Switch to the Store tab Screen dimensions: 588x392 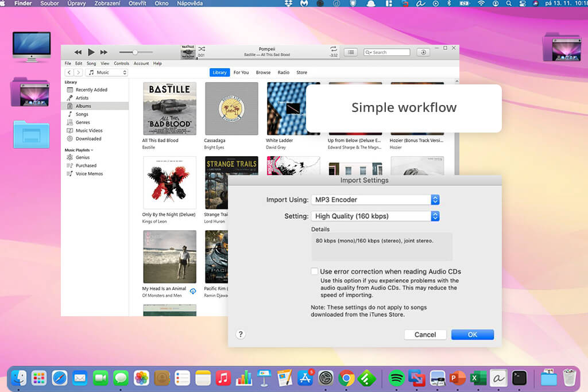tap(302, 72)
